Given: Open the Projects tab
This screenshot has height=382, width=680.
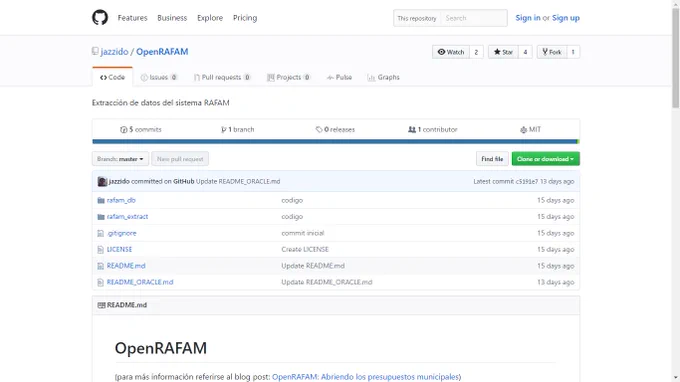Looking at the screenshot, I should coord(288,77).
